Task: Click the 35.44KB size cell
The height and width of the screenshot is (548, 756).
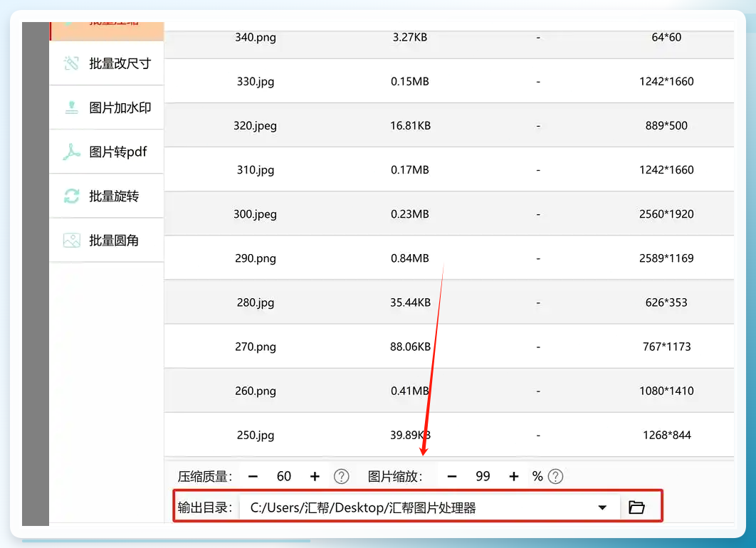Action: 410,302
